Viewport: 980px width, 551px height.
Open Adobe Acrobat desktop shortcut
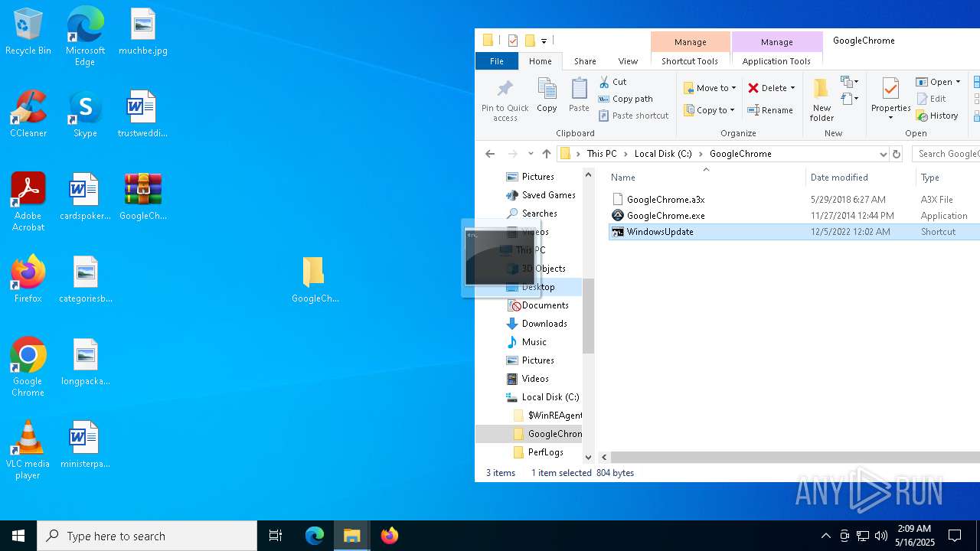pos(28,202)
